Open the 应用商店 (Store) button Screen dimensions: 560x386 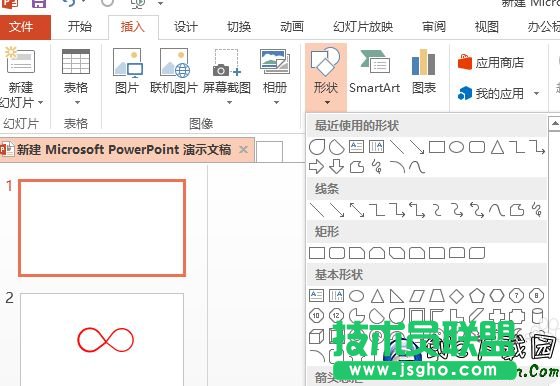tap(491, 63)
